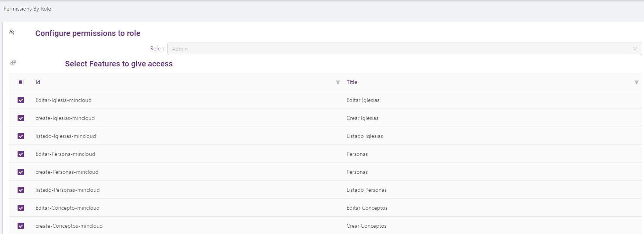Click the create-Conceptos-mincloud id cell
This screenshot has width=644, height=234.
(69, 226)
